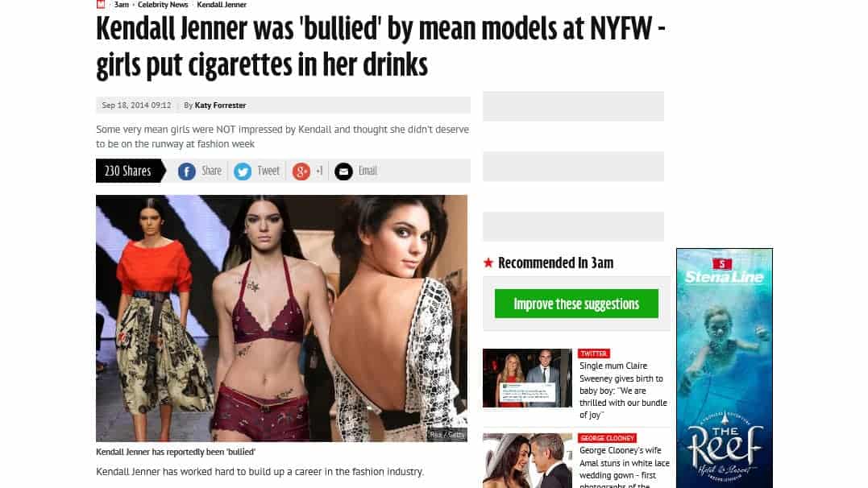
Task: Open author Katy Forrester's page
Action: click(220, 105)
